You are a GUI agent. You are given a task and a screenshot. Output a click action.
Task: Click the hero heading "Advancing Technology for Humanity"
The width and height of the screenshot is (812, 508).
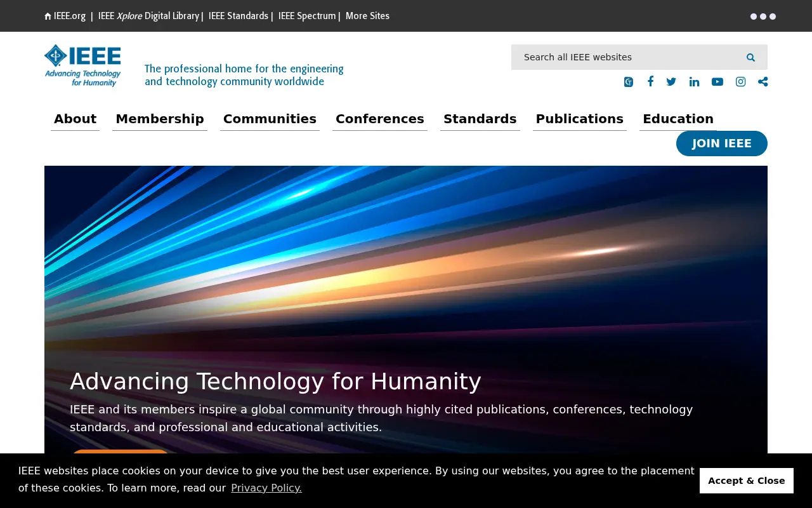275,382
